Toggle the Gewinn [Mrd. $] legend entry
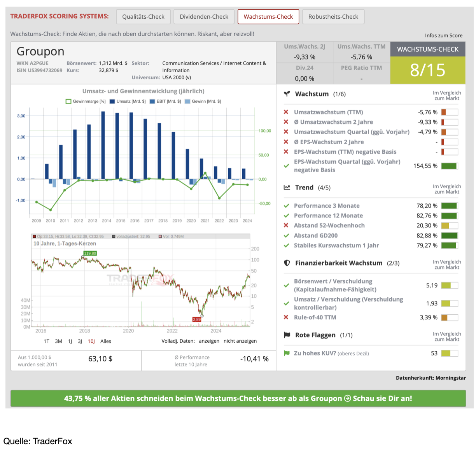Viewport: 476px width, 452px height. click(203, 101)
